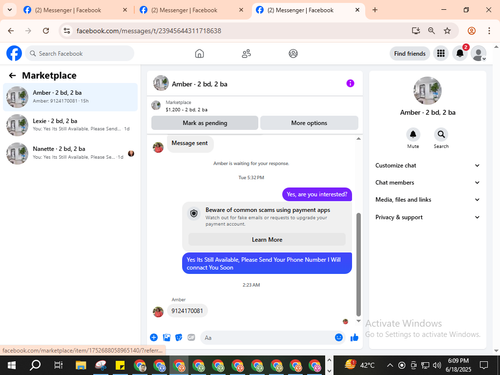
Task: Open more actions plus icon
Action: (154, 337)
